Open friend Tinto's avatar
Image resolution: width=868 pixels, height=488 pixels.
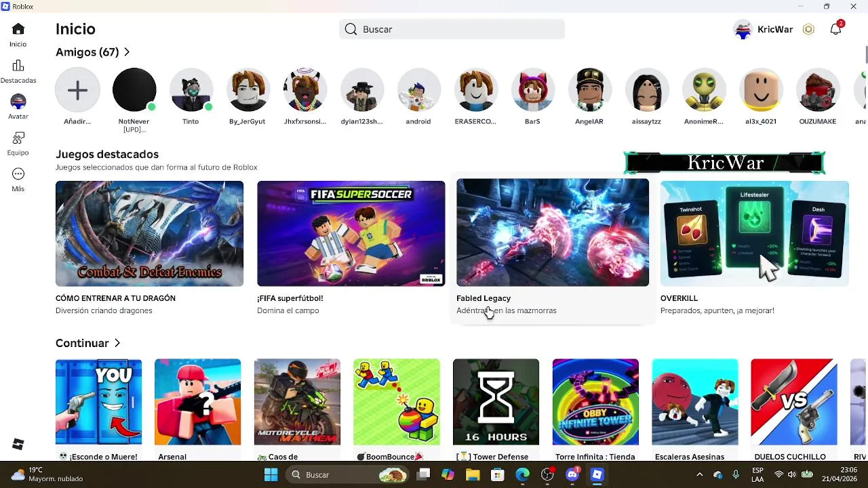click(191, 89)
